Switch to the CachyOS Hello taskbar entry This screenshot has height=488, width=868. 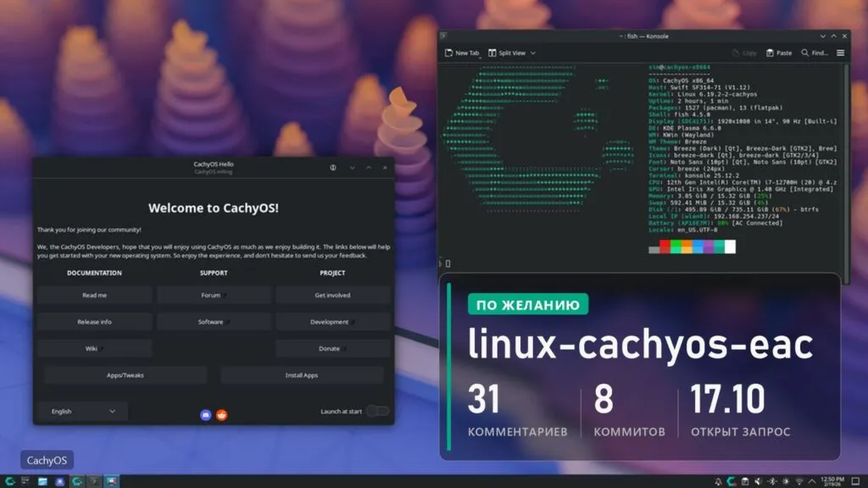pos(77,481)
